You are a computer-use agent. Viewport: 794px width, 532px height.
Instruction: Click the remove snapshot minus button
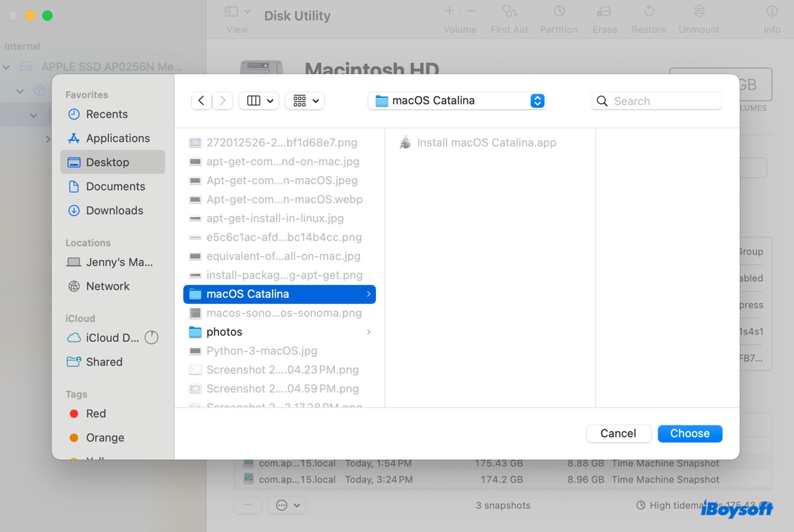click(248, 505)
